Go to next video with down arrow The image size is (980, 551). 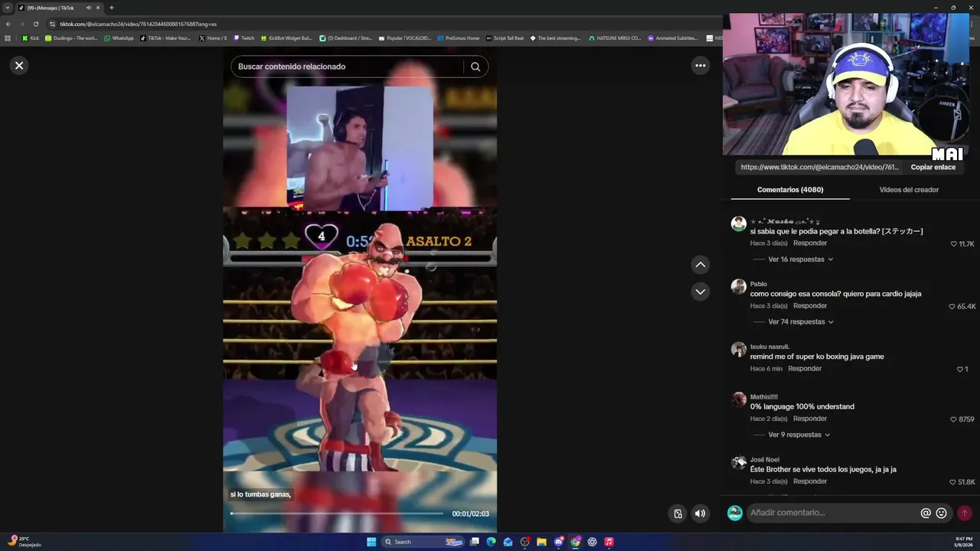[x=700, y=292]
